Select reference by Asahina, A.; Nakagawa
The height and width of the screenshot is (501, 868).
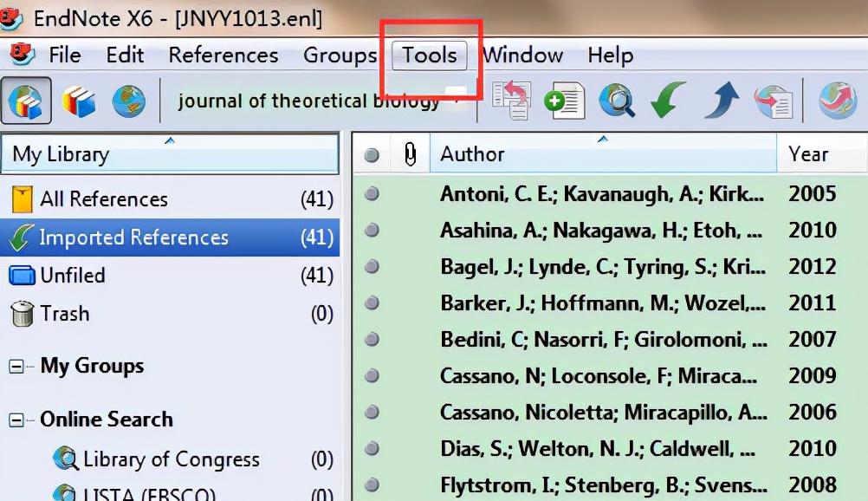[x=601, y=230]
